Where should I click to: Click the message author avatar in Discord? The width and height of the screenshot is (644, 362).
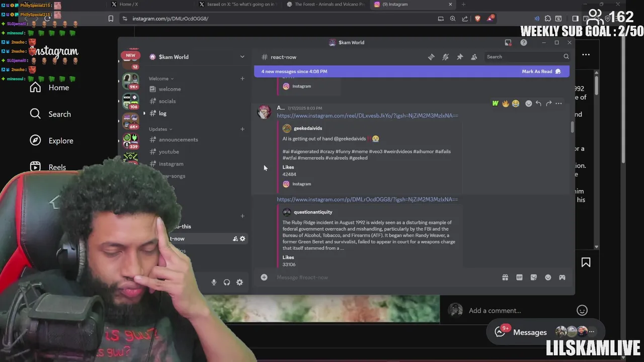tap(264, 112)
